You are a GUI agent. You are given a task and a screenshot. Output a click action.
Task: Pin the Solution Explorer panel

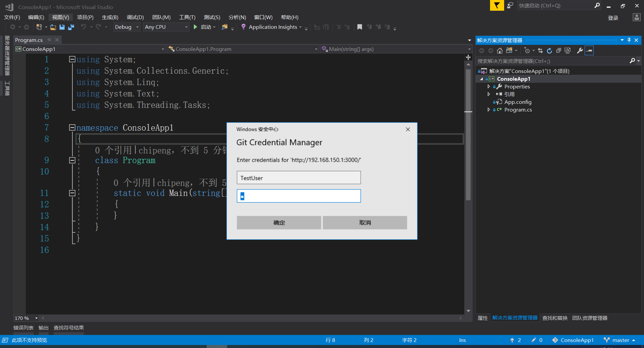pos(629,40)
